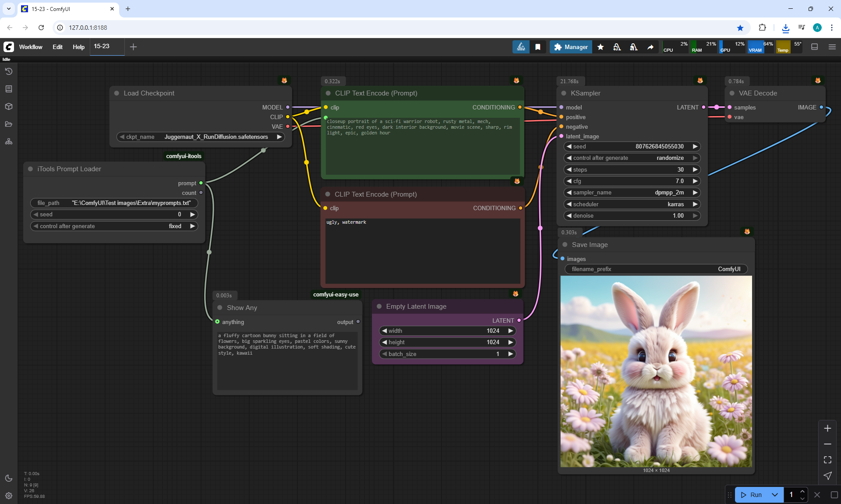This screenshot has width=841, height=504.
Task: Open the Edit menu
Action: (x=57, y=47)
